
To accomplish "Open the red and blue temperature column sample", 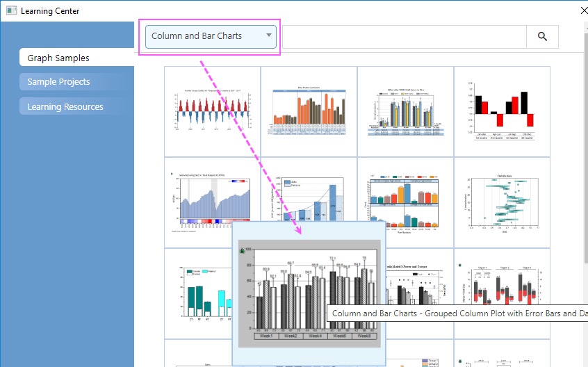I will tap(212, 111).
